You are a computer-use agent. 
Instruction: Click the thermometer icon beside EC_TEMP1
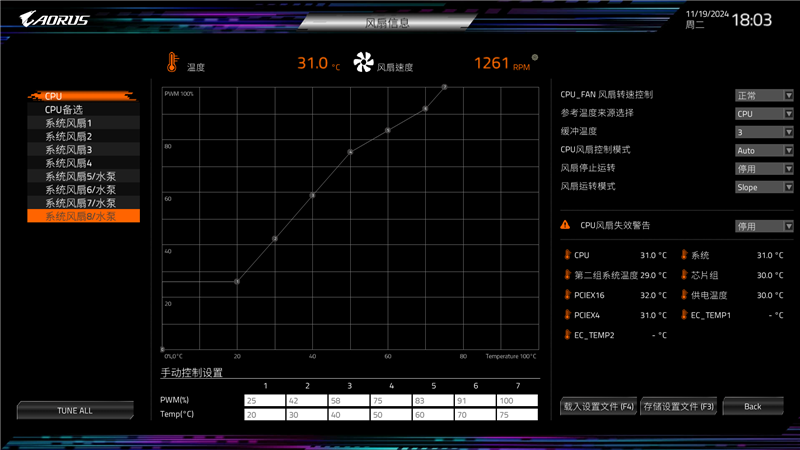click(684, 314)
